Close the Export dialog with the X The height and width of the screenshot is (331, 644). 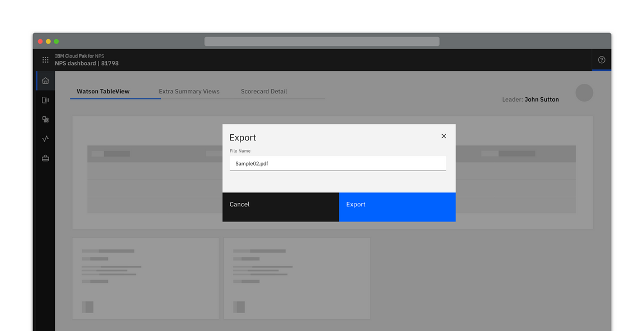pyautogui.click(x=443, y=136)
